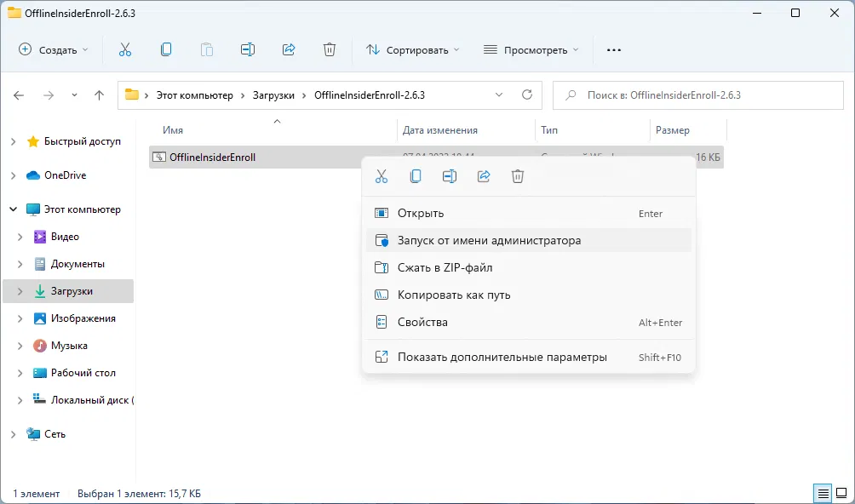Open the Создать menu button
This screenshot has height=504, width=855.
point(53,49)
